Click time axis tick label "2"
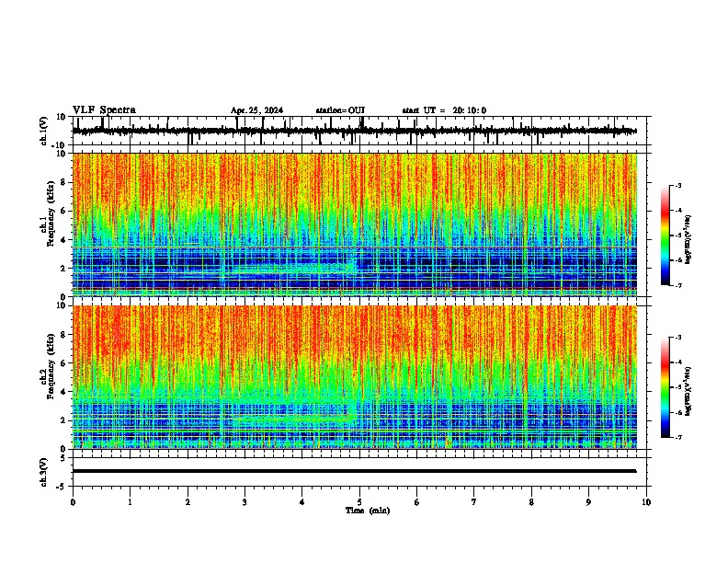This screenshot has height=563, width=728. (188, 502)
